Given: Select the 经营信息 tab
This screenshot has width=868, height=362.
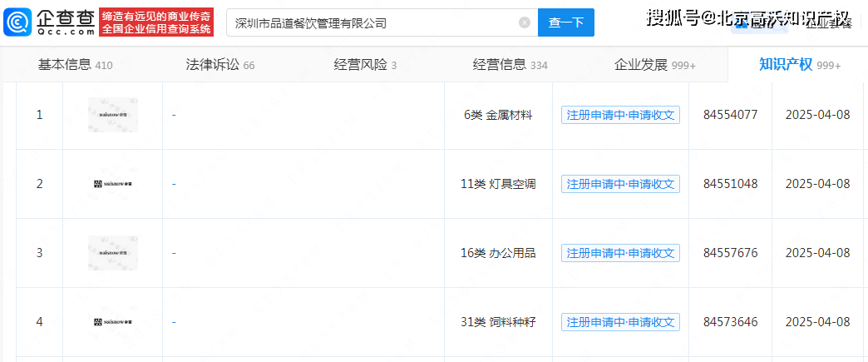Looking at the screenshot, I should click(510, 65).
